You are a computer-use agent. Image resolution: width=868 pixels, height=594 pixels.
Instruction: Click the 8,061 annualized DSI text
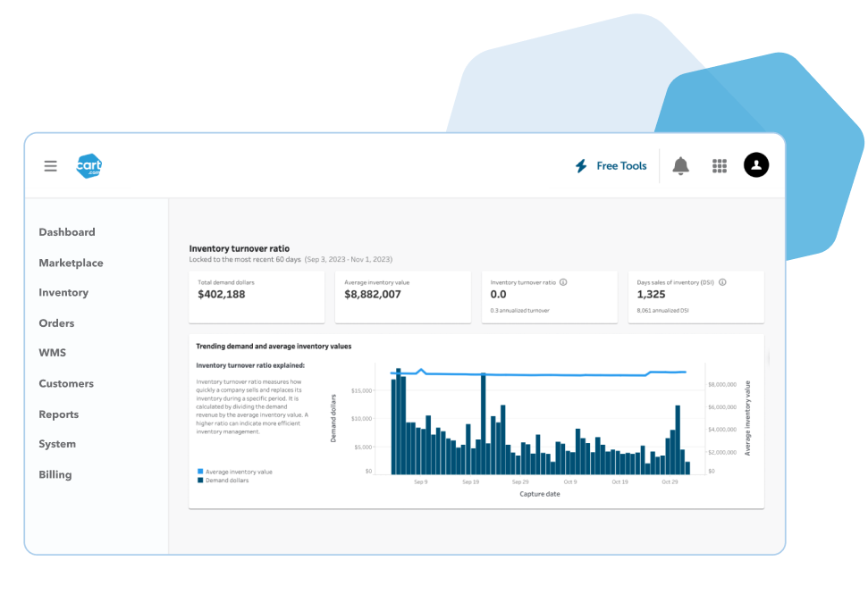[x=662, y=311]
